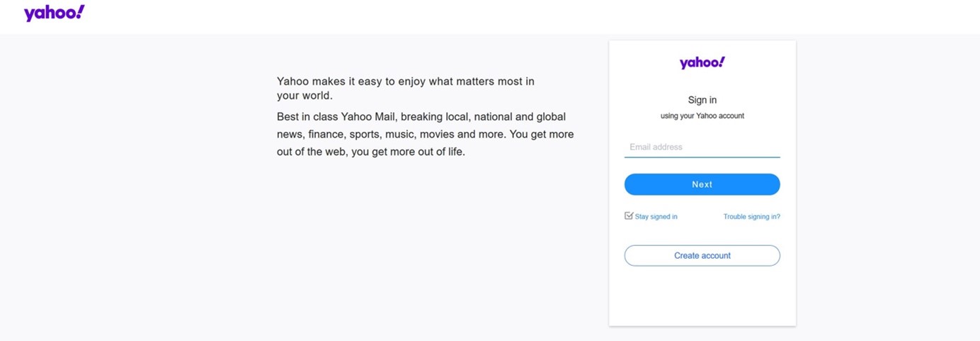Click empty space in the white header bar

(496, 17)
